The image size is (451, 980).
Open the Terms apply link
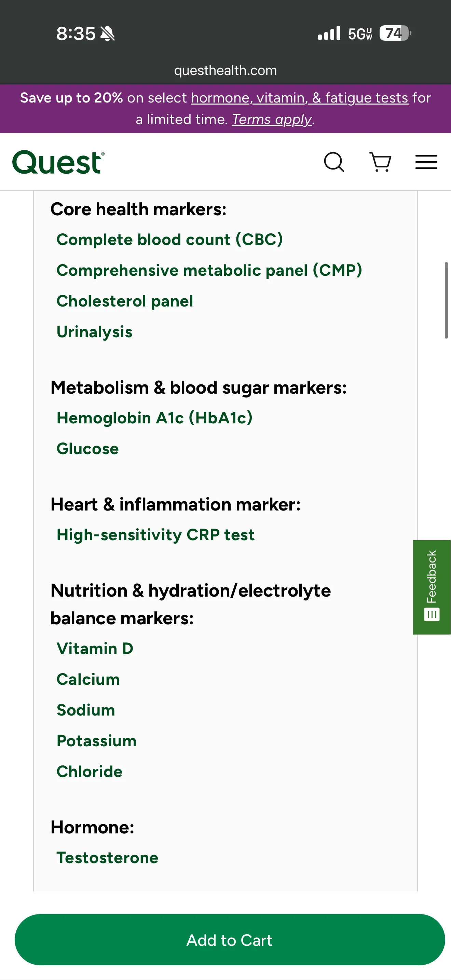(x=272, y=120)
